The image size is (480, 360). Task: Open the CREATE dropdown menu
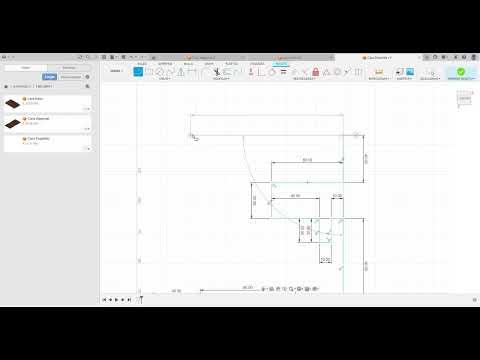coord(165,79)
